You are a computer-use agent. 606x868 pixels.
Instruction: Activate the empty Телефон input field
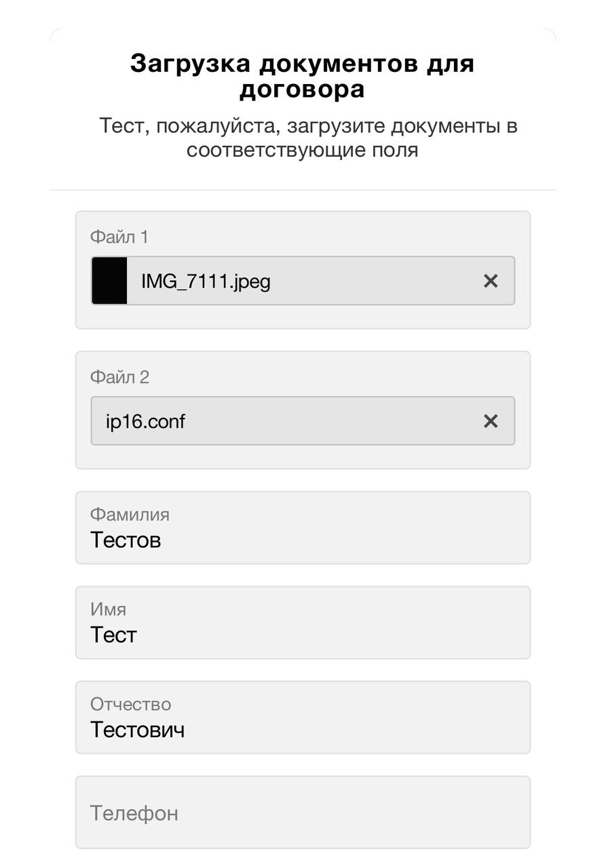pos(303,812)
